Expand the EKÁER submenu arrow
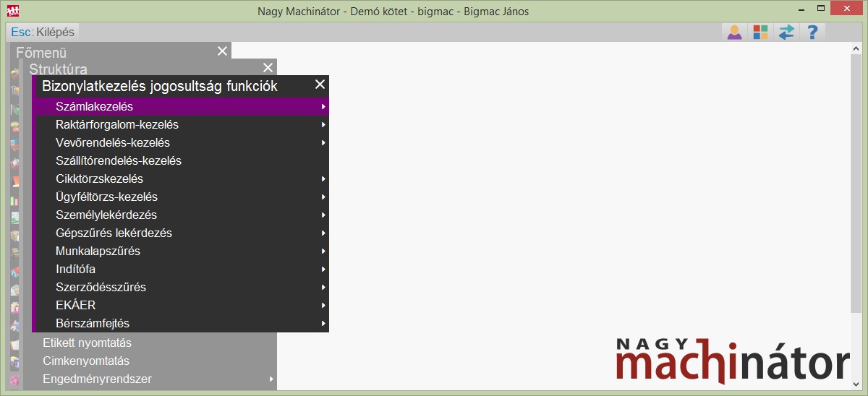The height and width of the screenshot is (396, 868). click(324, 306)
